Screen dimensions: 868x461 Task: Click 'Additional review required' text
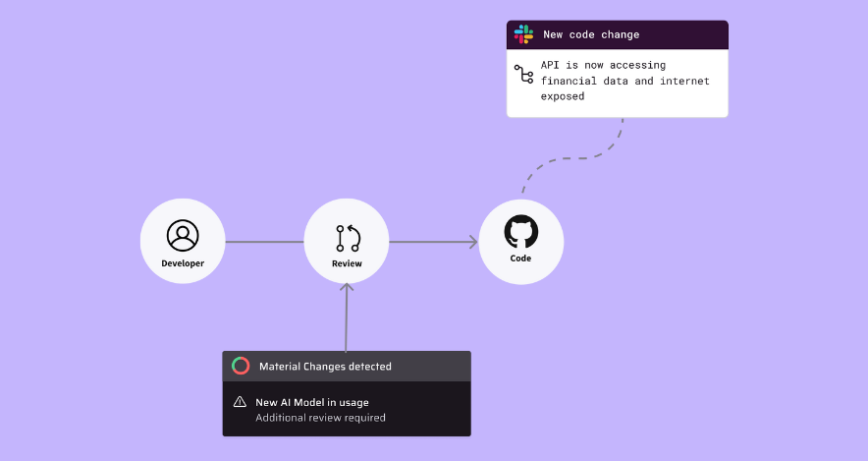[320, 418]
